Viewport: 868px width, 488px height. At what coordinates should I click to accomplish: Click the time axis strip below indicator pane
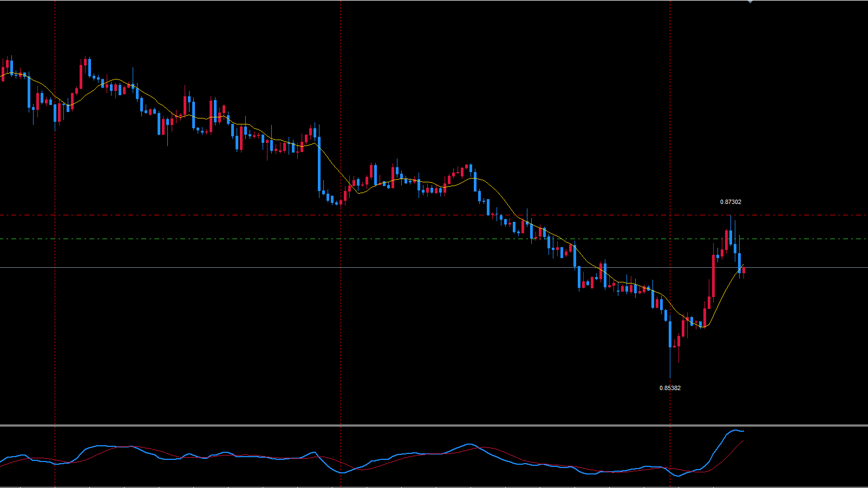[433, 486]
